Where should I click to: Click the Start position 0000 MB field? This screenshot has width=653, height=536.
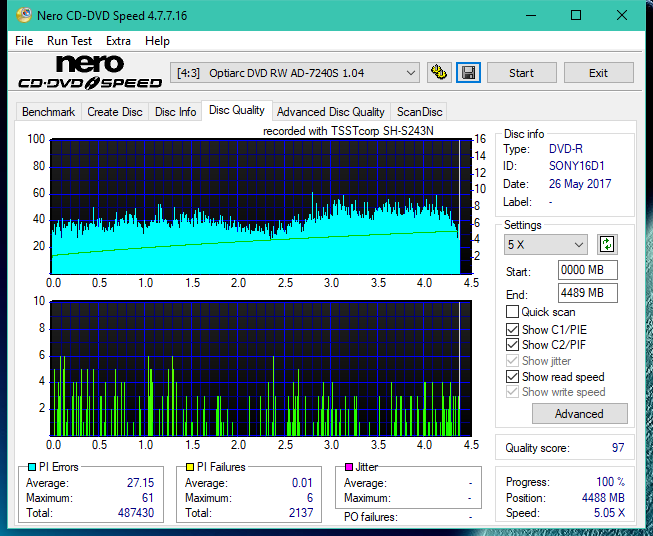(587, 270)
